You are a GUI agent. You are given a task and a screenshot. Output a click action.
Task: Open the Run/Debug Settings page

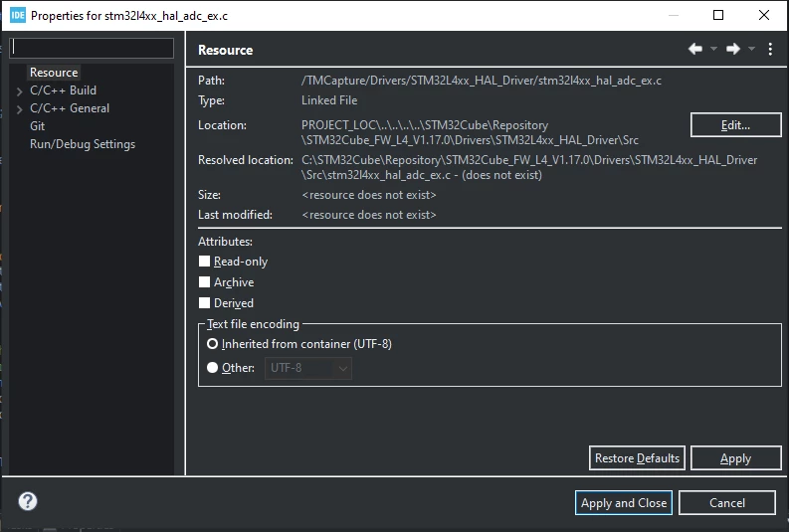tap(83, 144)
